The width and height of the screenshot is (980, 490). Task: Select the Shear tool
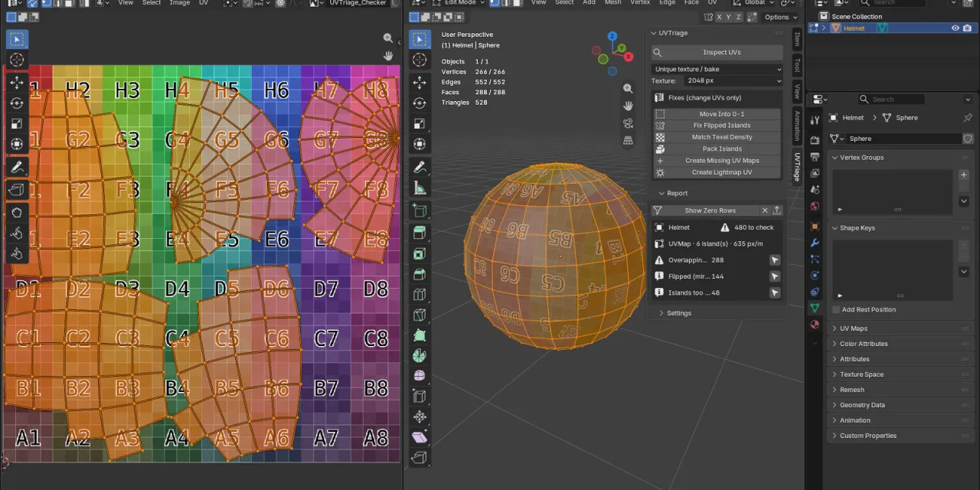(419, 437)
